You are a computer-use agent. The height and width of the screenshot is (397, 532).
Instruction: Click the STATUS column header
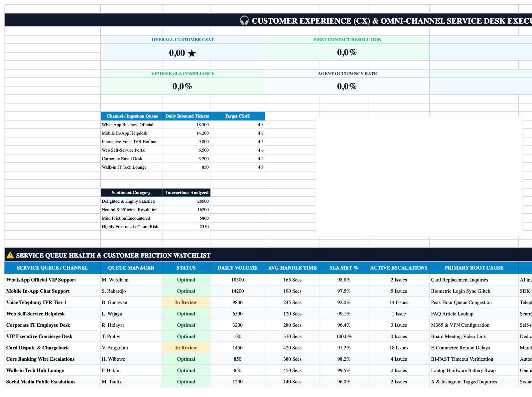(186, 268)
